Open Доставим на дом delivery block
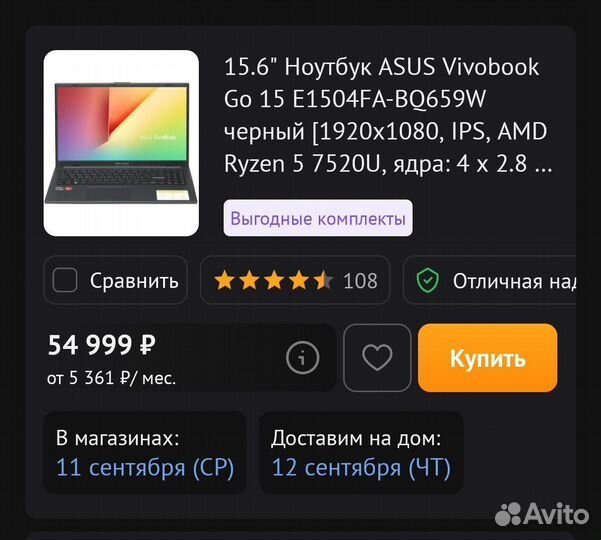The width and height of the screenshot is (601, 540). pyautogui.click(x=361, y=453)
